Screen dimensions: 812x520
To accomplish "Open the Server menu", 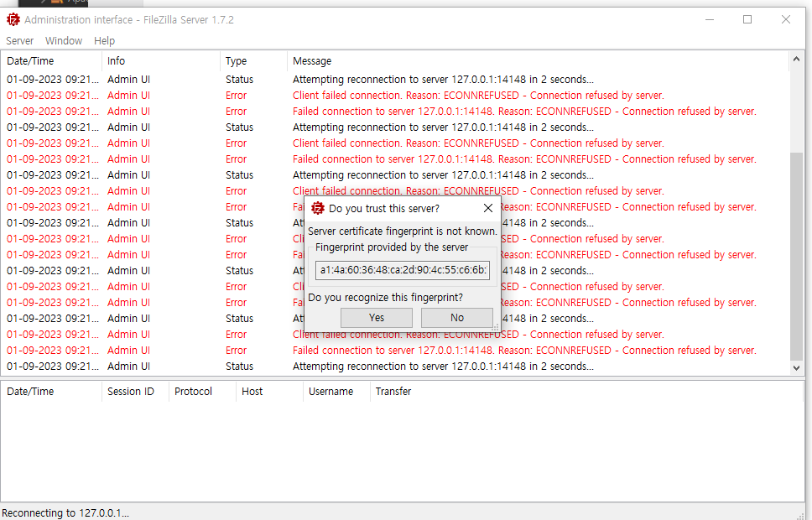I will 19,40.
